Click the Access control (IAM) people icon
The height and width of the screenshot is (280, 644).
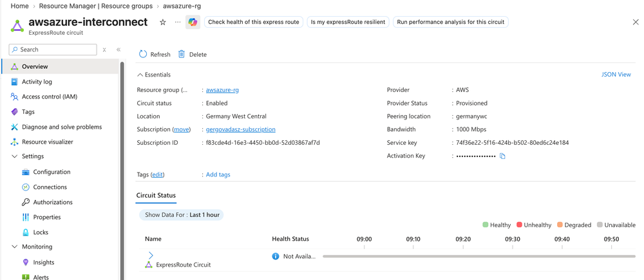14,97
